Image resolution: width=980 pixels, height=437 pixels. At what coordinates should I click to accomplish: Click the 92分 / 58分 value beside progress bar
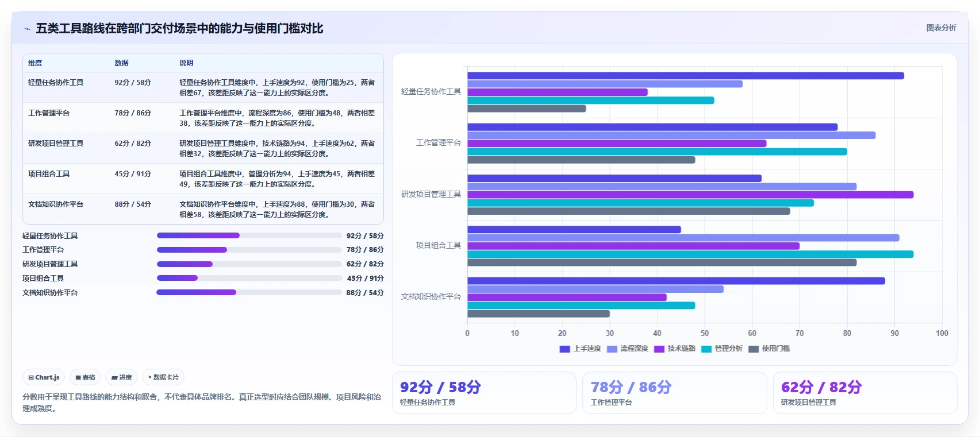pos(365,235)
